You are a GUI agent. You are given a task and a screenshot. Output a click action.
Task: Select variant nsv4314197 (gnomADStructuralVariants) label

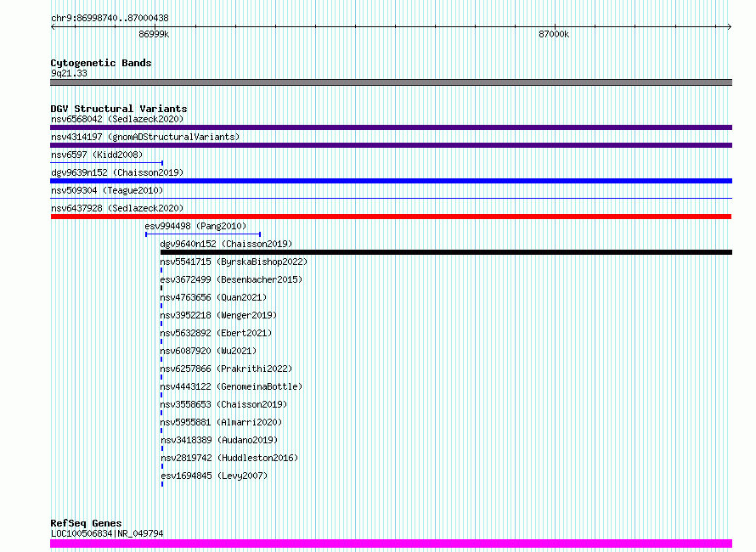[x=145, y=137]
